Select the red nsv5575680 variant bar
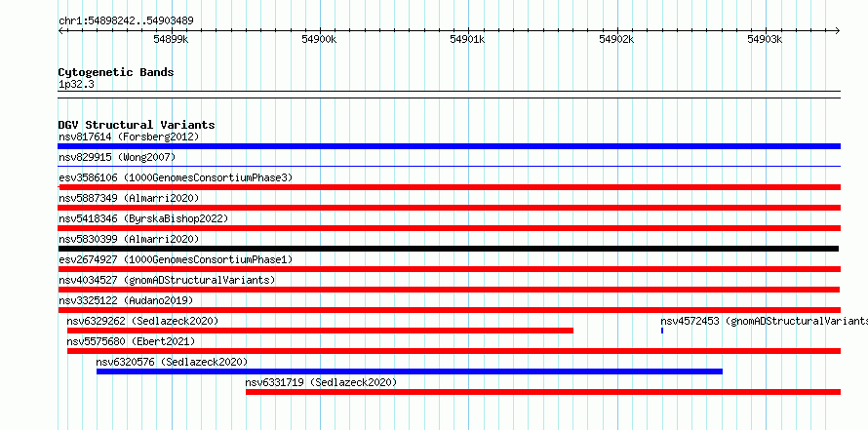This screenshot has width=868, height=430. [454, 351]
